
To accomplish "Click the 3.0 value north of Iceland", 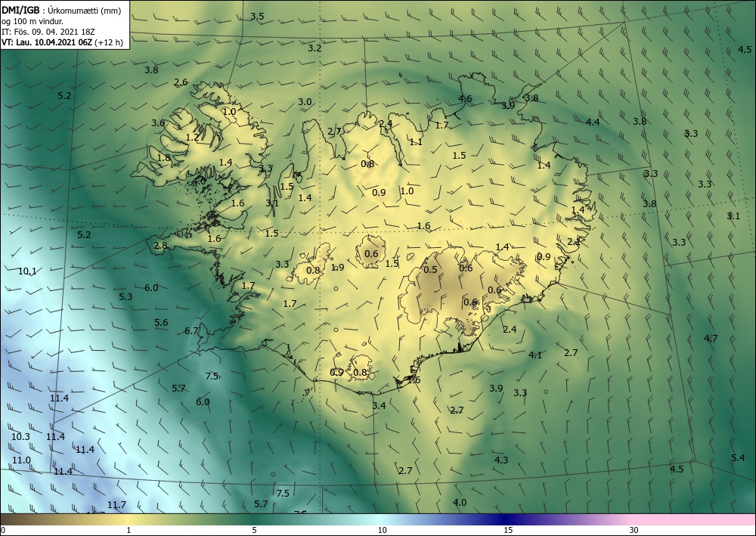I will pos(305,102).
